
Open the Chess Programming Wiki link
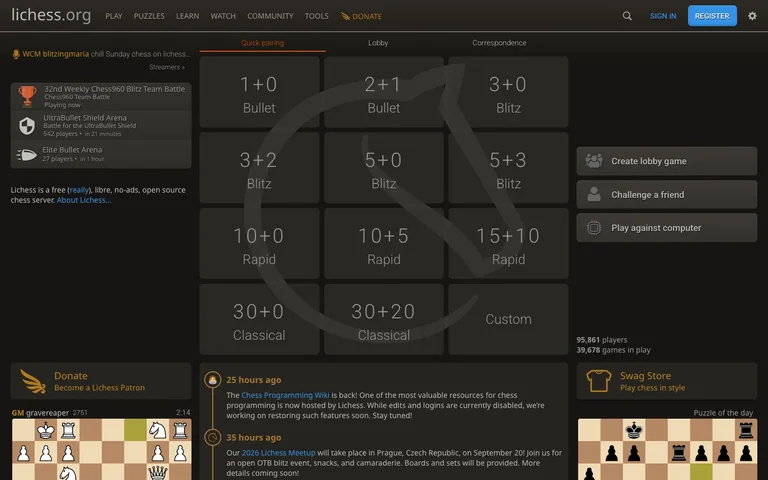pyautogui.click(x=286, y=395)
